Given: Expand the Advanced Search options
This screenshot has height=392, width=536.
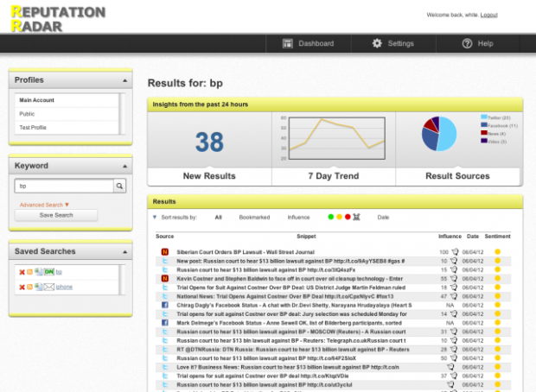Looking at the screenshot, I should coord(44,205).
